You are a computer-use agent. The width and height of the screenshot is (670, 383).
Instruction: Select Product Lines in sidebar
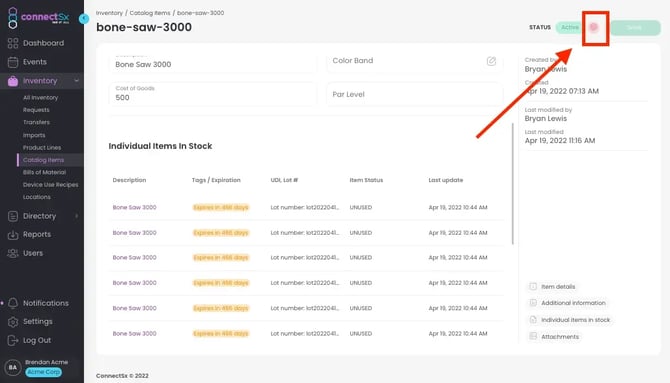click(42, 147)
